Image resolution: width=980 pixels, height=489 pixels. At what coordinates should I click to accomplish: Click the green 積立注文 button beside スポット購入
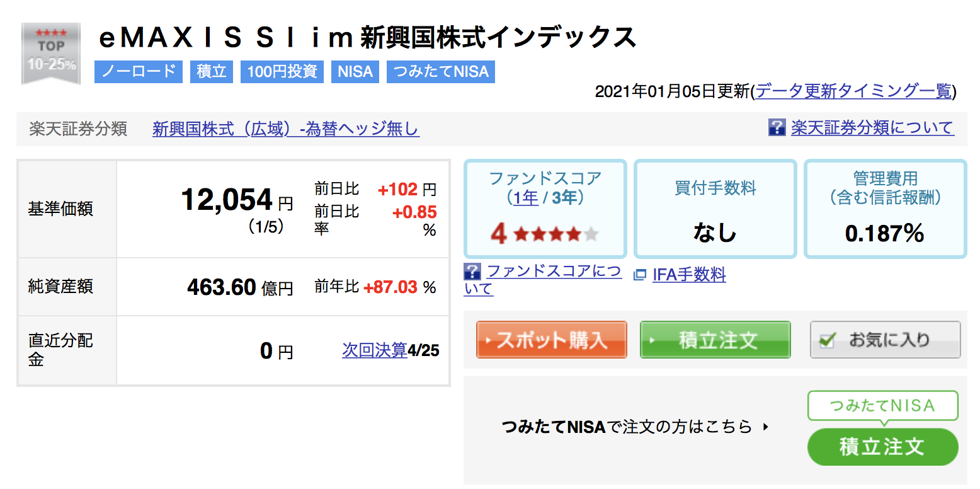coord(715,340)
